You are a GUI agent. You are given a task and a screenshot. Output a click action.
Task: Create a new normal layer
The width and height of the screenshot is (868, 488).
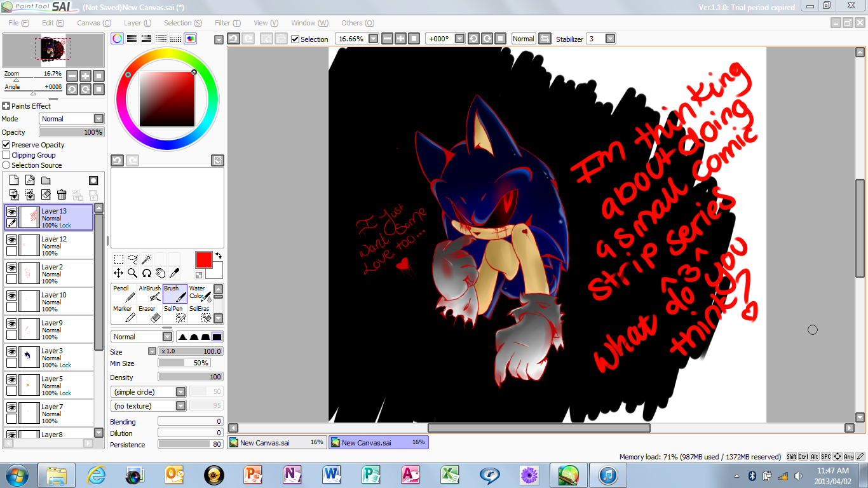click(x=14, y=180)
